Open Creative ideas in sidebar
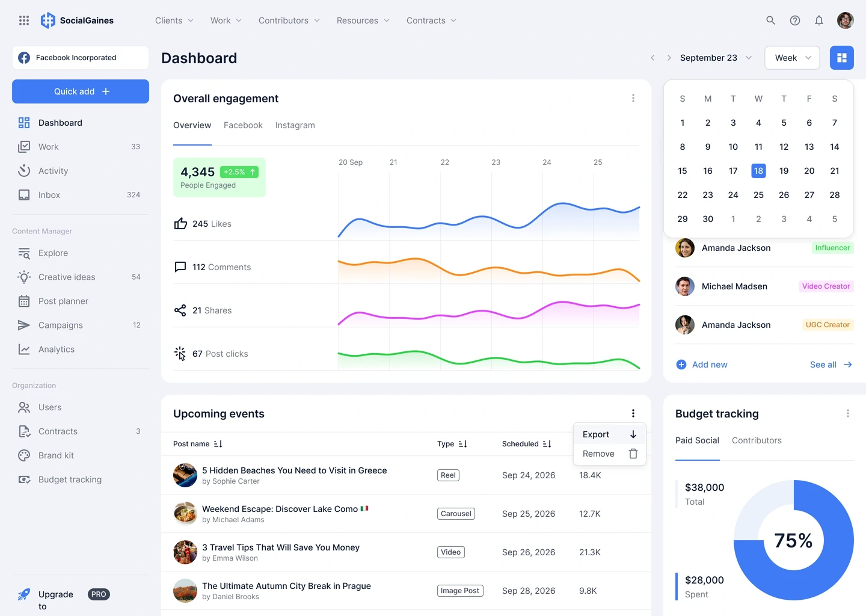The image size is (866, 616). click(81, 277)
